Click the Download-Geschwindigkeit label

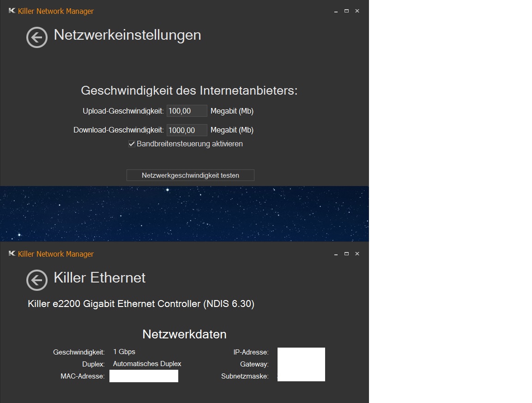click(119, 130)
